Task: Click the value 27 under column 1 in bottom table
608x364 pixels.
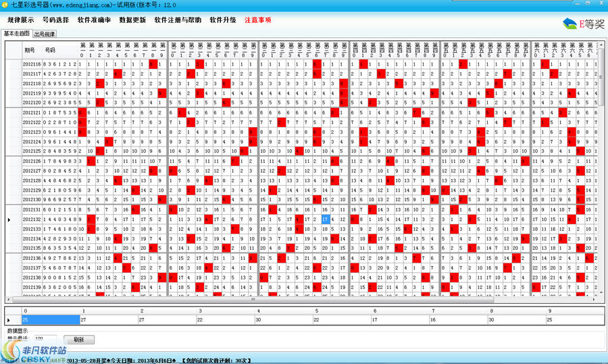Action: (109, 320)
